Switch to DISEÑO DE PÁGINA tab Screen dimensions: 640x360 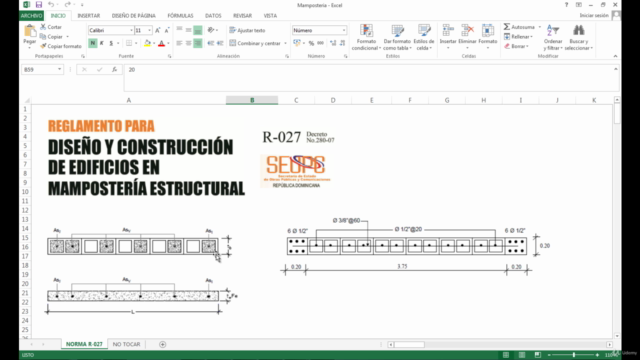[x=133, y=16]
